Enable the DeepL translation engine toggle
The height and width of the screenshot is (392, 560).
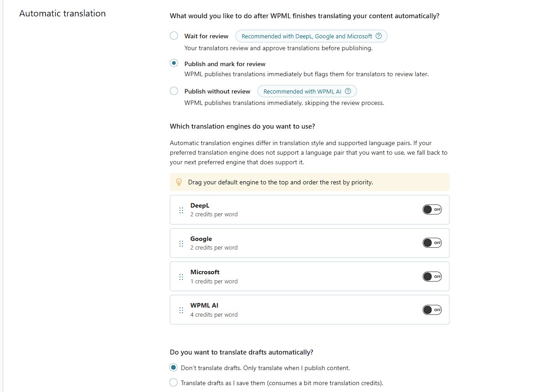click(x=432, y=209)
